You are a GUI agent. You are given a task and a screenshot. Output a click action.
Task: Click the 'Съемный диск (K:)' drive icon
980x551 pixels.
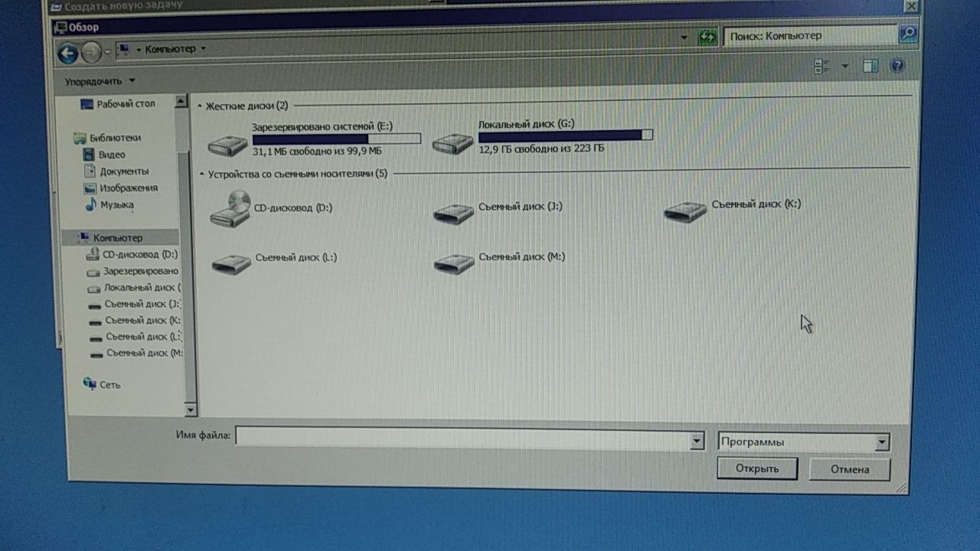685,210
